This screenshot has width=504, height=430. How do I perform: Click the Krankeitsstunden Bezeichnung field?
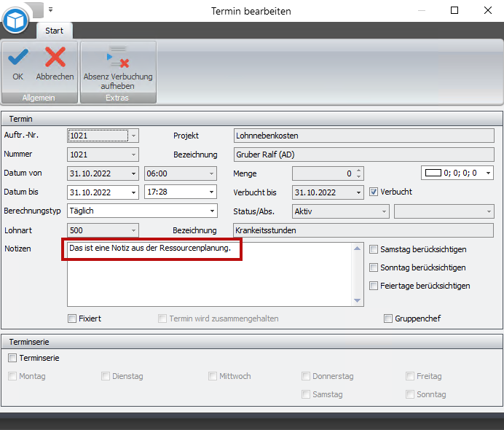(363, 230)
